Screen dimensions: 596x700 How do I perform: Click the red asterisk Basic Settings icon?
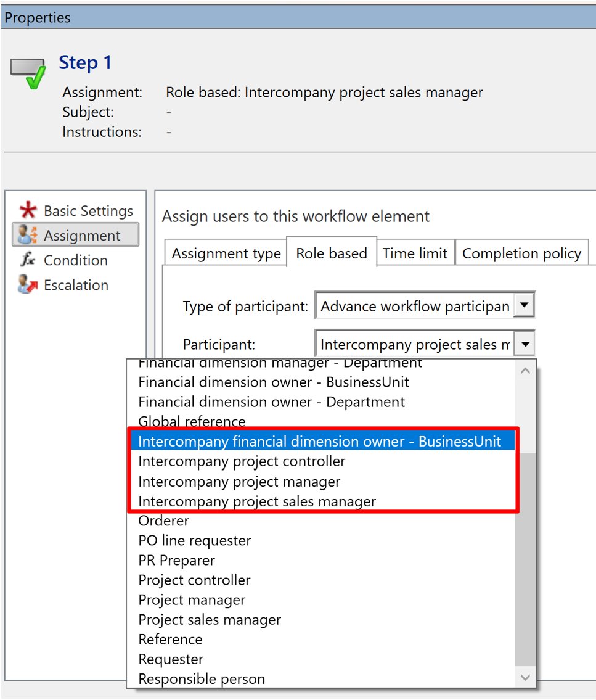tap(27, 211)
